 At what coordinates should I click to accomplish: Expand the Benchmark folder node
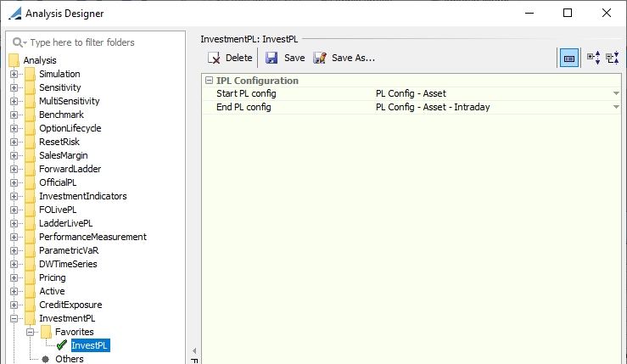click(x=14, y=115)
